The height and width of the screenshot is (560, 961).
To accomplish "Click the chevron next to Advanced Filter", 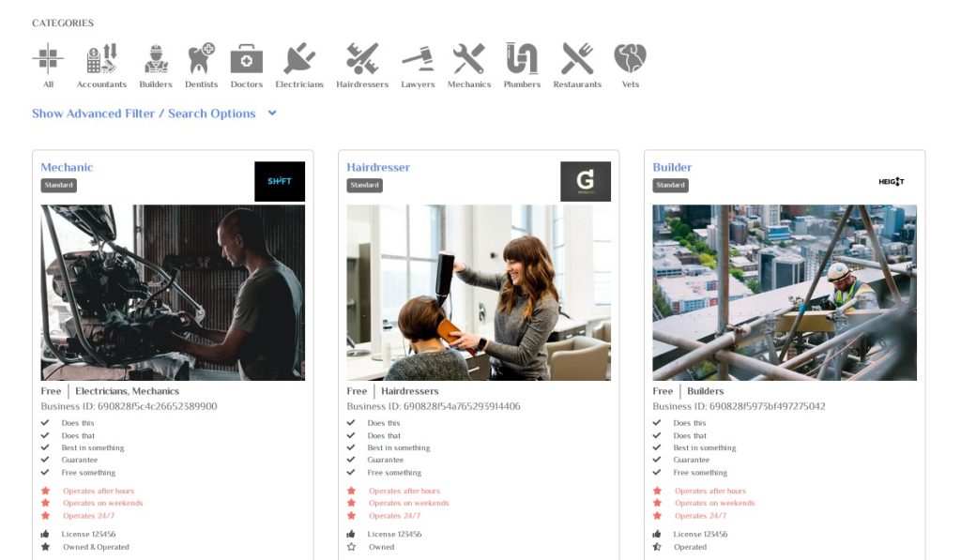I will pos(272,114).
